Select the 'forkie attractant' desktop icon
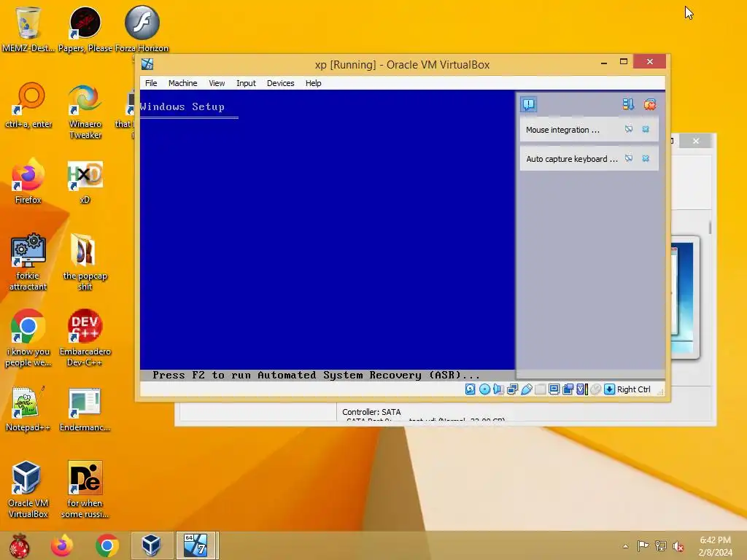 pos(28,262)
